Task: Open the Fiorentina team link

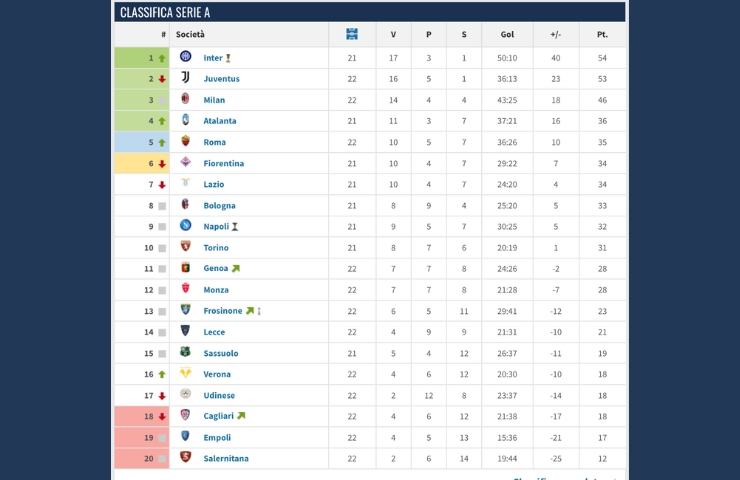Action: coord(223,163)
